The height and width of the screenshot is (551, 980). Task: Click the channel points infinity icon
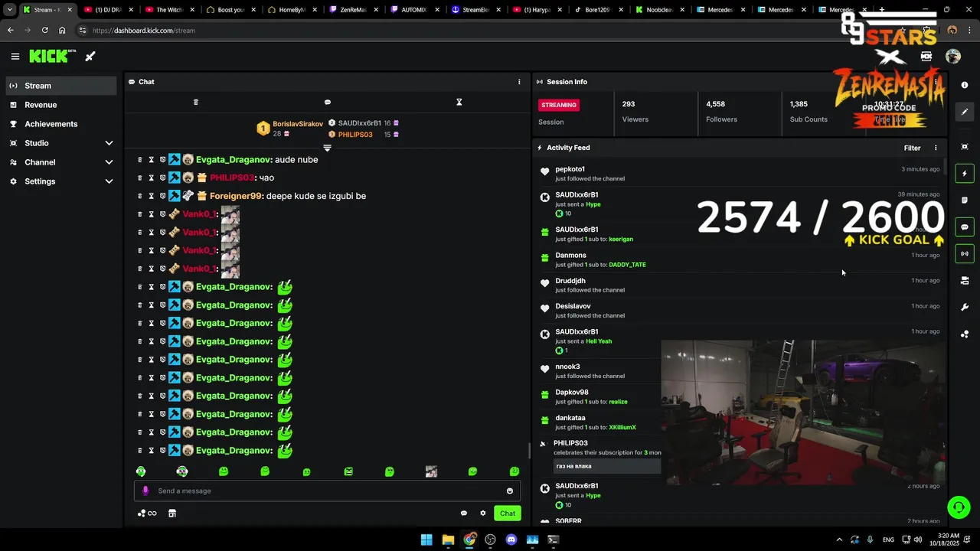pyautogui.click(x=147, y=514)
